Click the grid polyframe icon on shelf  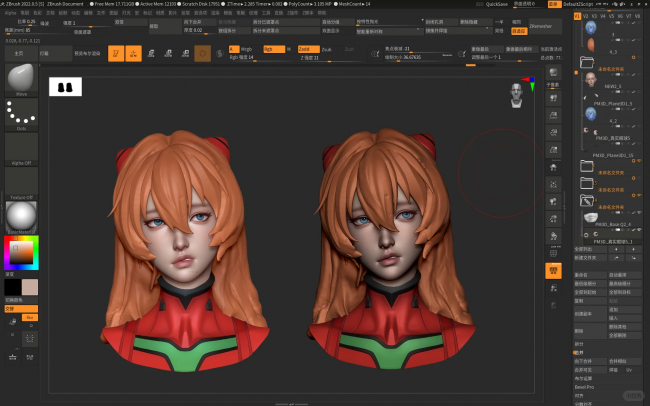pos(553,253)
